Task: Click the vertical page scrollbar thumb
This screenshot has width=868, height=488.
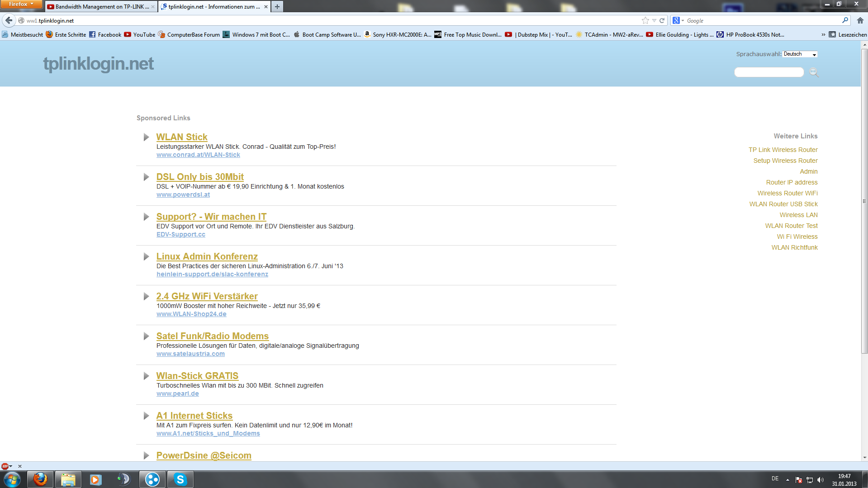Action: click(x=864, y=201)
